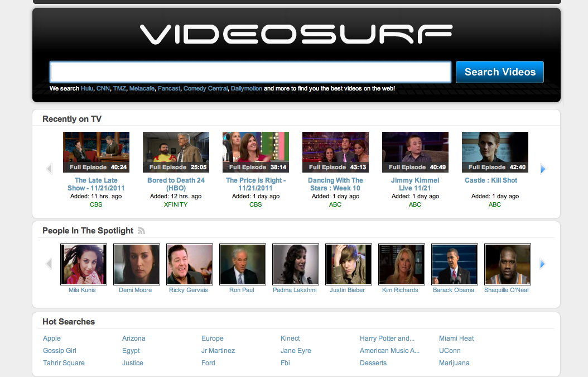Open the Jane Eyre hot search
Viewport: 588px width, 377px height.
[x=296, y=351]
